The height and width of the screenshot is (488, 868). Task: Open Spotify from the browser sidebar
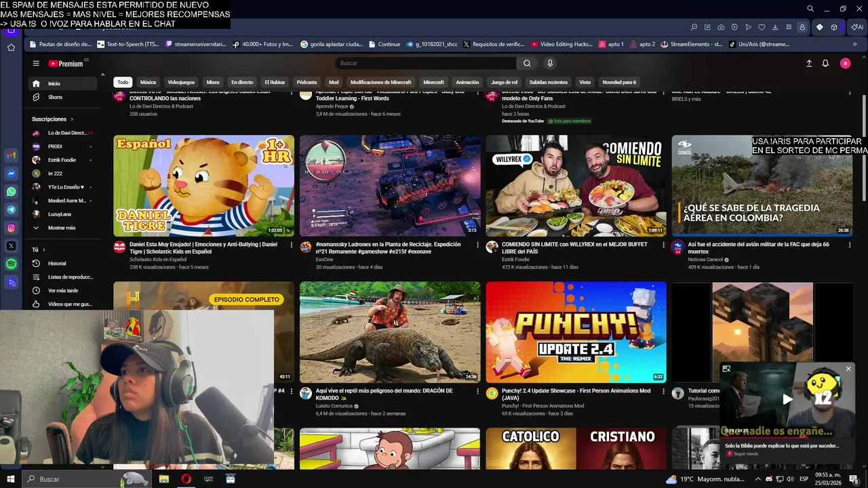[x=12, y=264]
